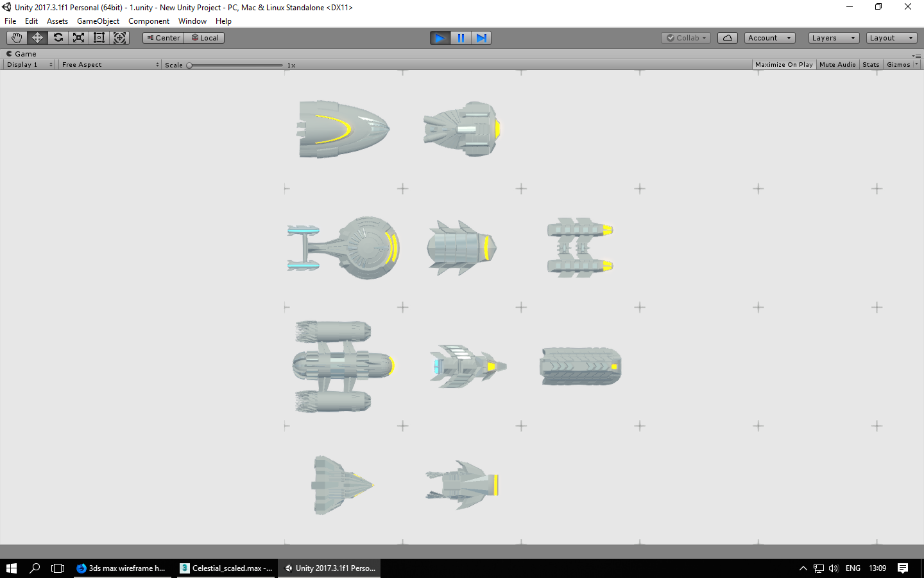Screen dimensions: 924x578
Task: Open the Layers dropdown
Action: (x=834, y=38)
